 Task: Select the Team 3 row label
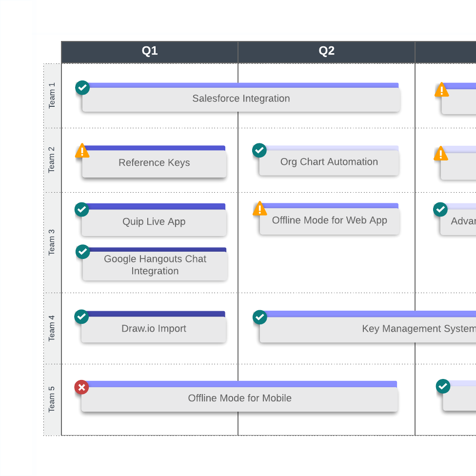point(52,242)
